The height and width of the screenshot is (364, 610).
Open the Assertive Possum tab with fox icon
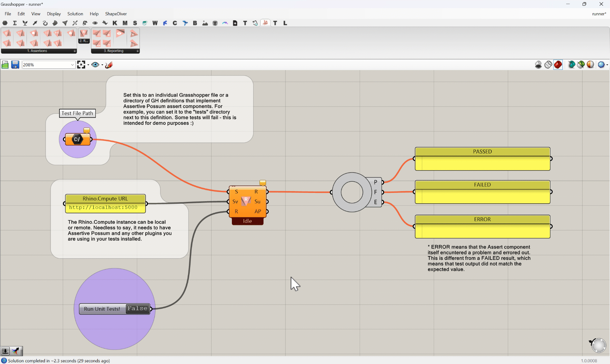point(265,23)
